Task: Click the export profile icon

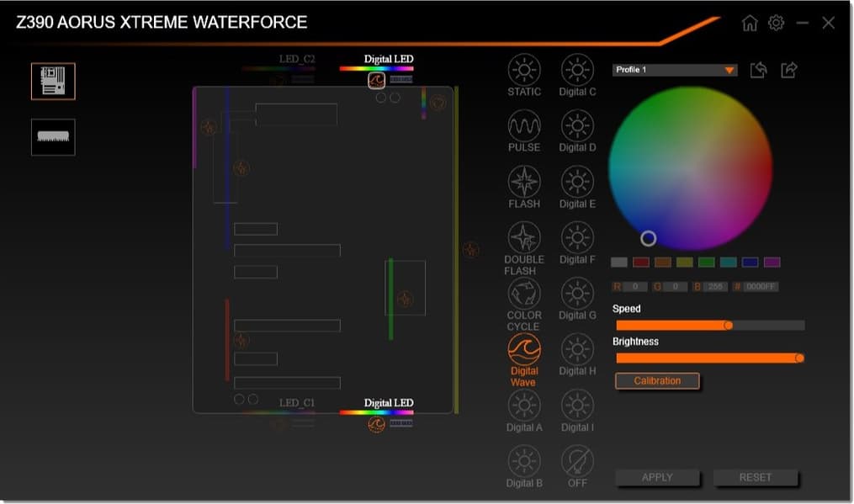Action: (788, 70)
